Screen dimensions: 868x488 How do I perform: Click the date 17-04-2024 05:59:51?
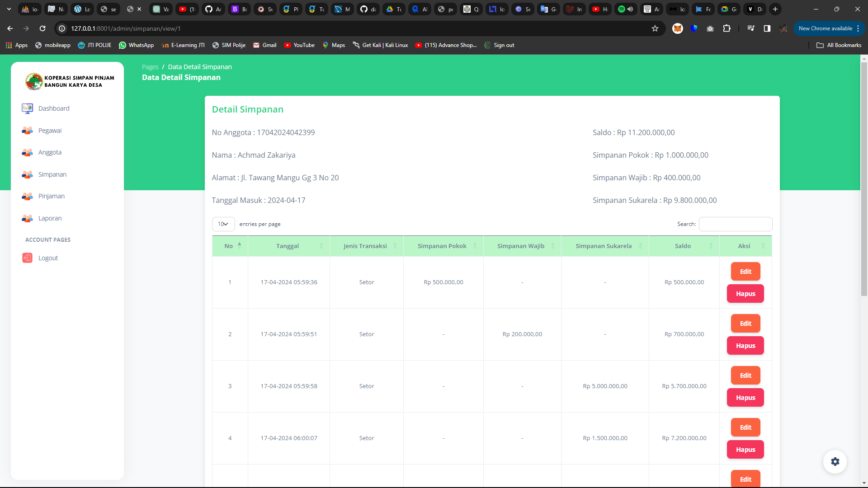[x=289, y=334]
